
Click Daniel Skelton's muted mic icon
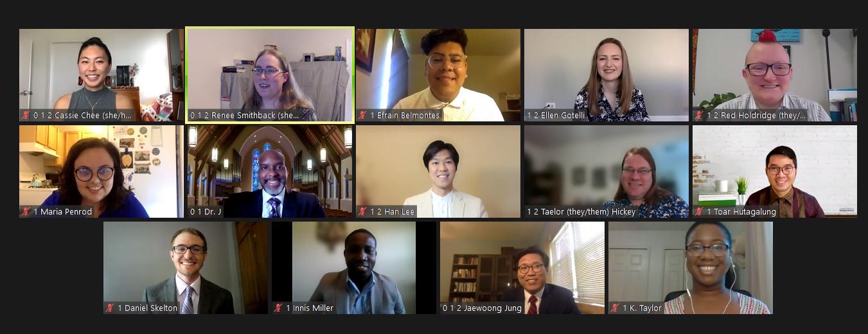(110, 308)
